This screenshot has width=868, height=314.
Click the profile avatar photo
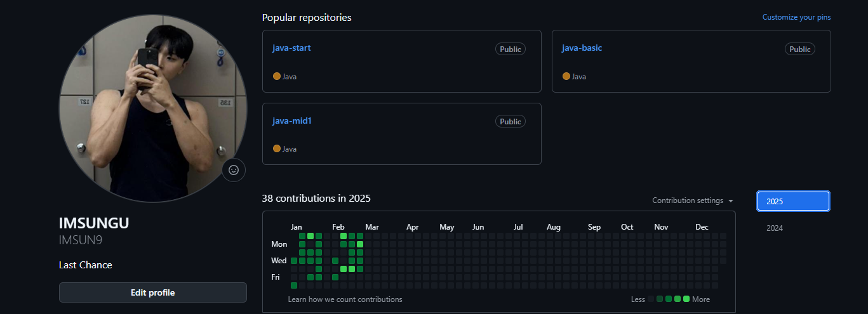click(152, 108)
